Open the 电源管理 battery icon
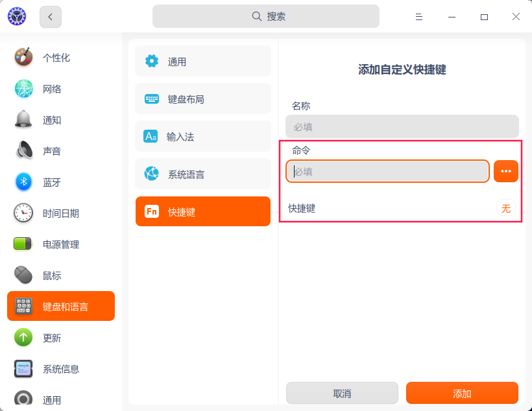 click(23, 244)
